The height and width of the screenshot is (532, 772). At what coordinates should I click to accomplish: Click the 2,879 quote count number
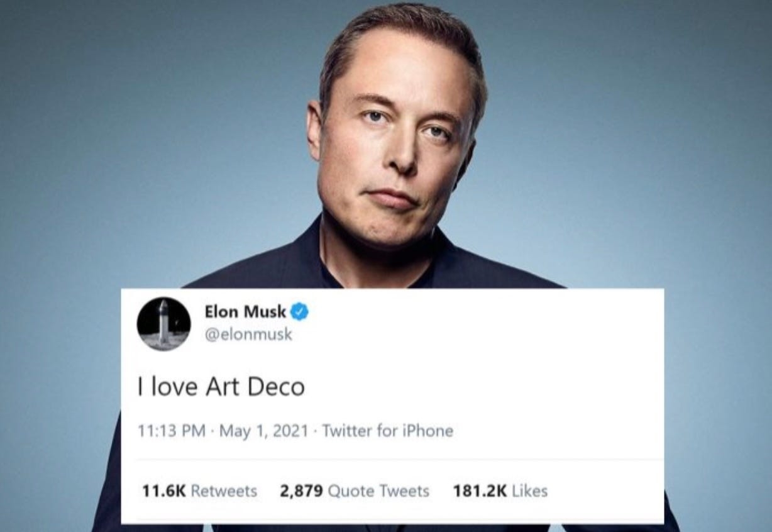click(x=302, y=491)
